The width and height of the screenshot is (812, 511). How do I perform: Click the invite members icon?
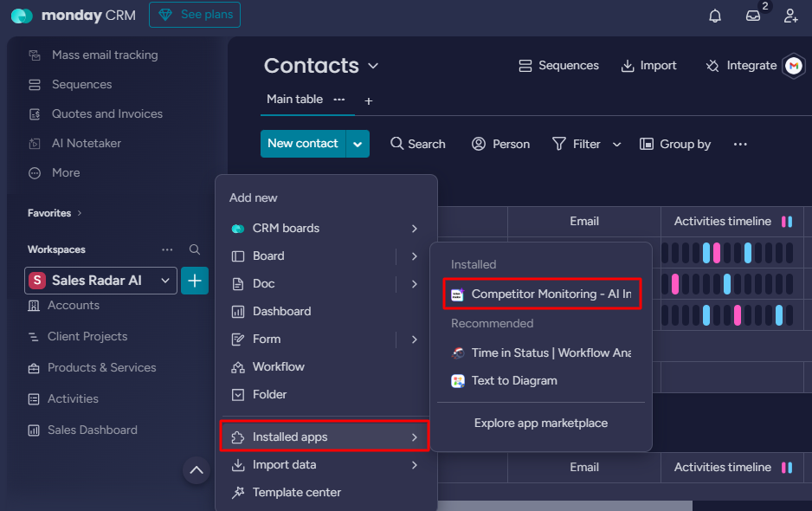click(790, 16)
